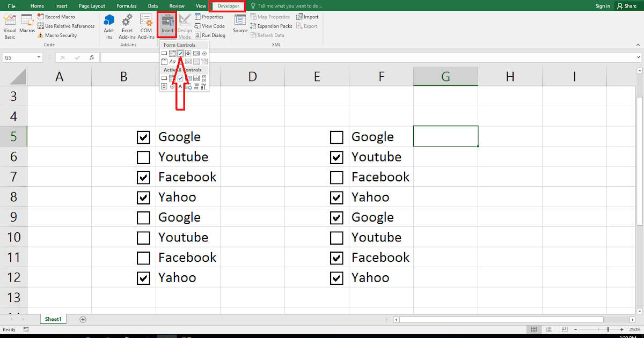Select the ActiveX Toggle Button icon
644x338 pixels.
(196, 86)
